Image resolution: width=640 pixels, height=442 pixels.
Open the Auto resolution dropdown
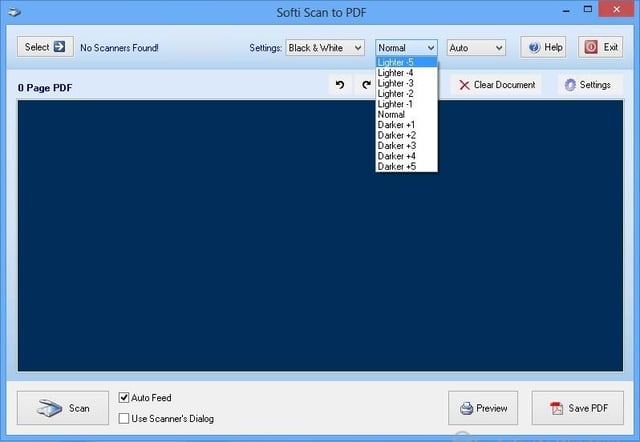tap(476, 48)
